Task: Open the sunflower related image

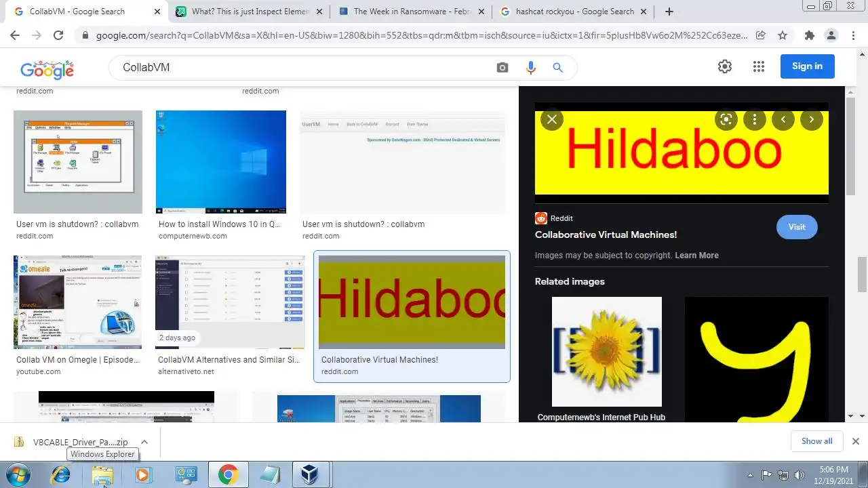Action: pos(607,352)
